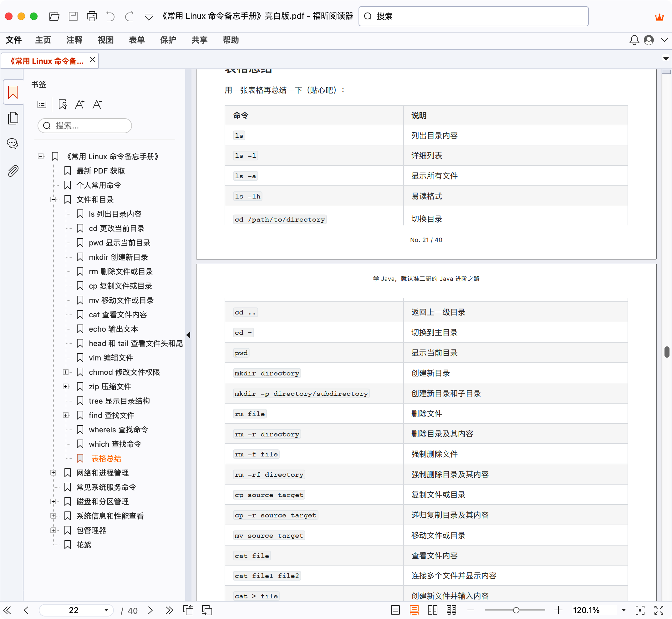Click the bookmark search input field
The image size is (672, 619).
tap(84, 126)
